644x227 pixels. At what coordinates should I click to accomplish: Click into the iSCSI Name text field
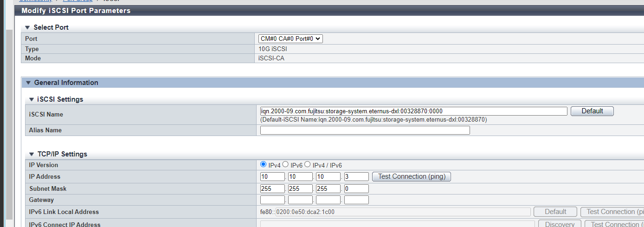click(x=413, y=111)
